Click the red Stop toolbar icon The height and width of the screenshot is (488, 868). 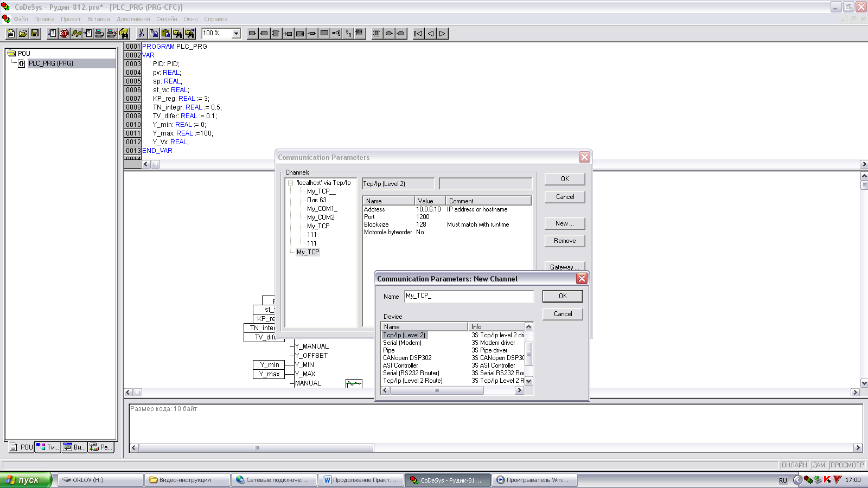64,33
